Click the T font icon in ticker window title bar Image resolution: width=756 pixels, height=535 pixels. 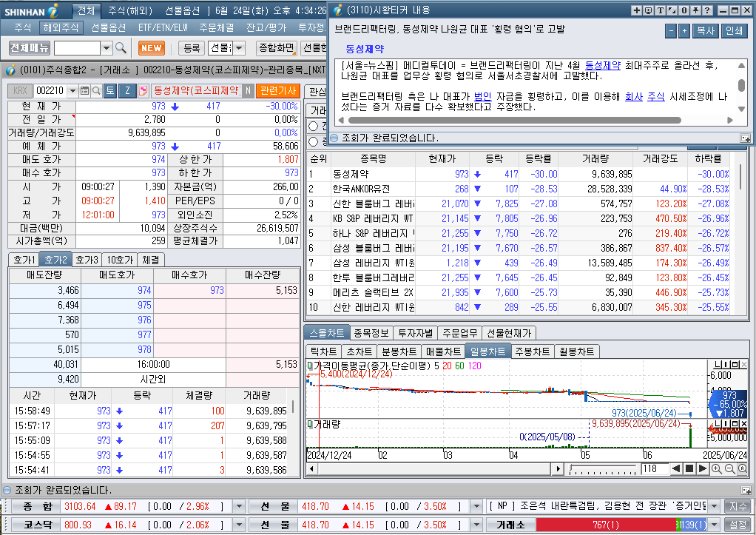[x=660, y=10]
